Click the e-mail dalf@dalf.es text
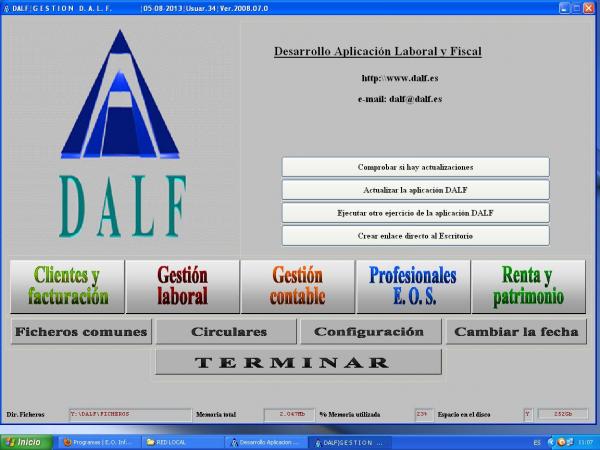Screen dimensions: 600x450 click(400, 99)
